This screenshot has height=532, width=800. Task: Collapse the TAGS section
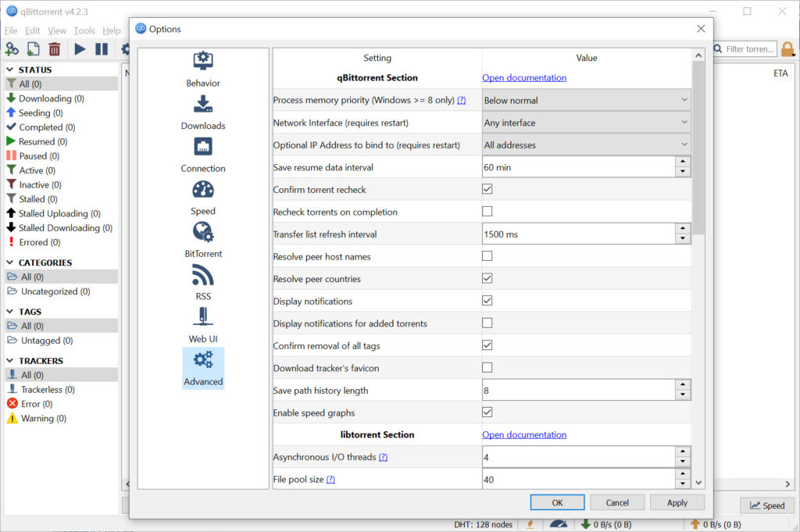click(x=9, y=311)
